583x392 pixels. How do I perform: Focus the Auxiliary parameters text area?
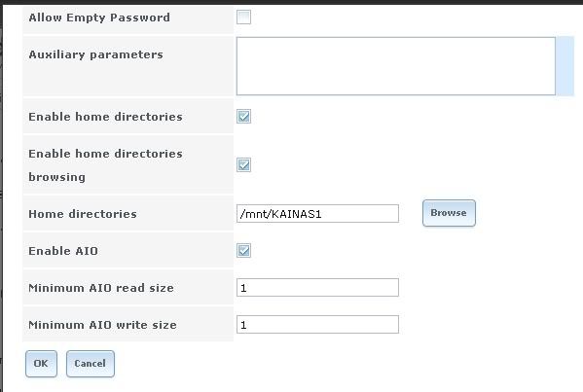(x=396, y=66)
